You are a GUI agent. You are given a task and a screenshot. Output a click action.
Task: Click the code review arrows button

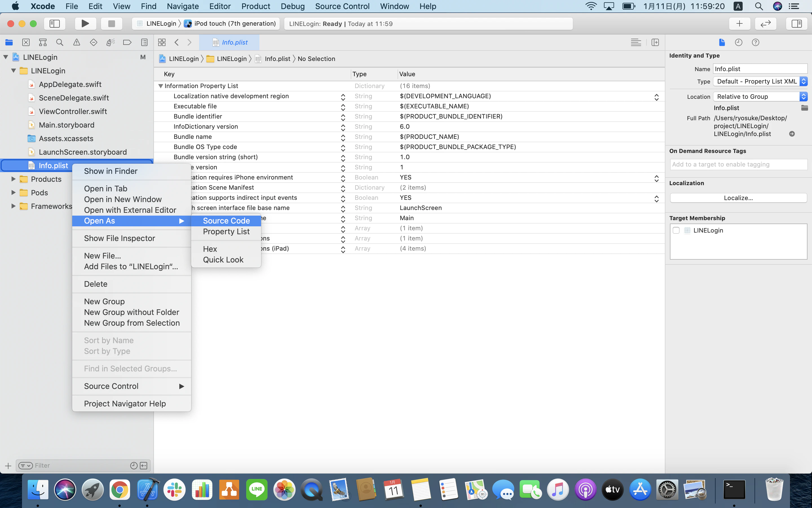[x=765, y=23]
